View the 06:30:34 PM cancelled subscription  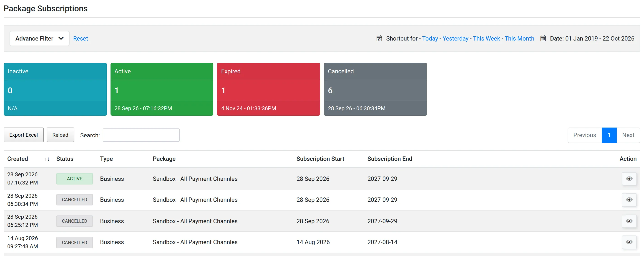pyautogui.click(x=629, y=200)
